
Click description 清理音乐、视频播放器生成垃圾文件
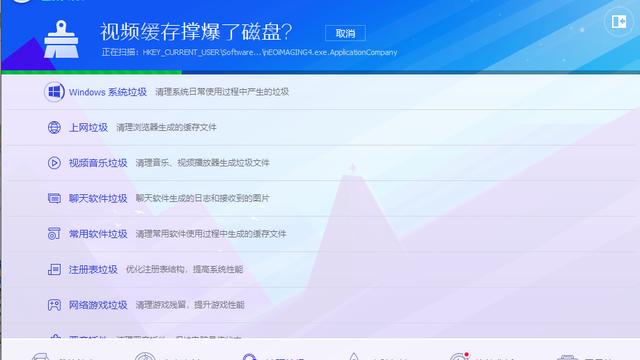[202, 163]
